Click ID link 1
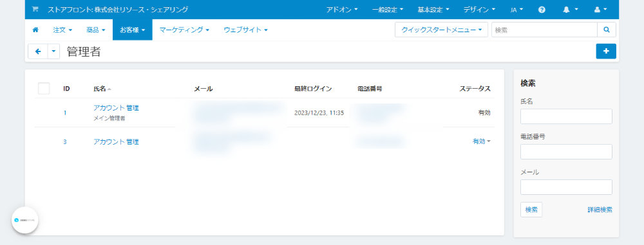This screenshot has width=644, height=245. (x=65, y=113)
